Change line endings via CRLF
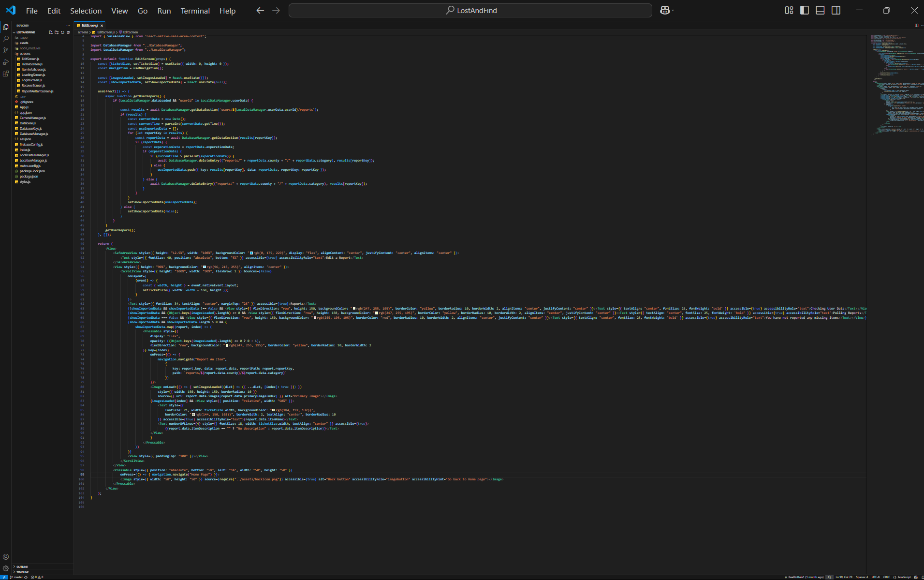 886,577
